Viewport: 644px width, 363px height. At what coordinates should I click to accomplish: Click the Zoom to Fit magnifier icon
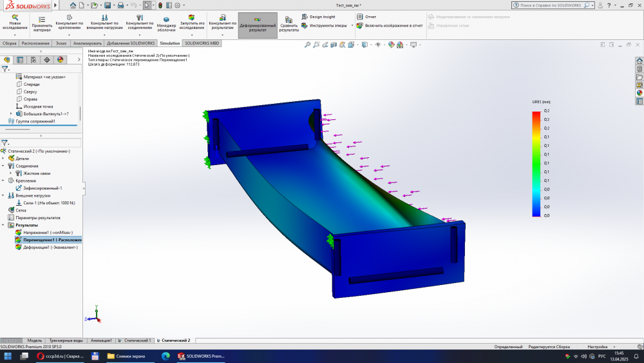[308, 45]
